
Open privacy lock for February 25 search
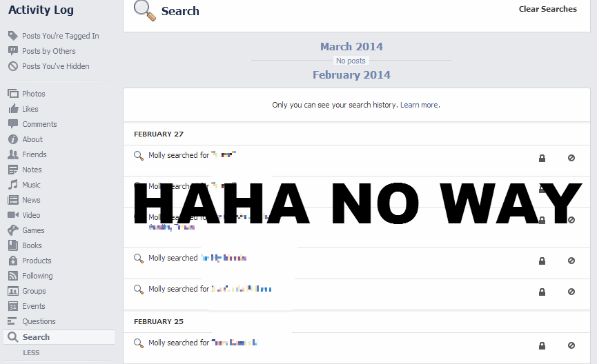542,346
